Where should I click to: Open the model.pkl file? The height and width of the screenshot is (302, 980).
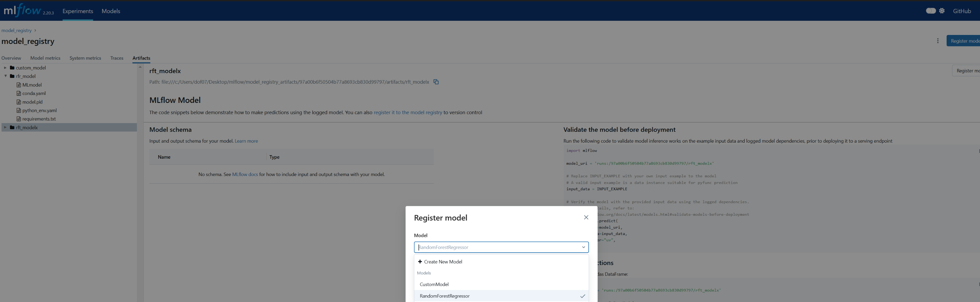pos(32,102)
